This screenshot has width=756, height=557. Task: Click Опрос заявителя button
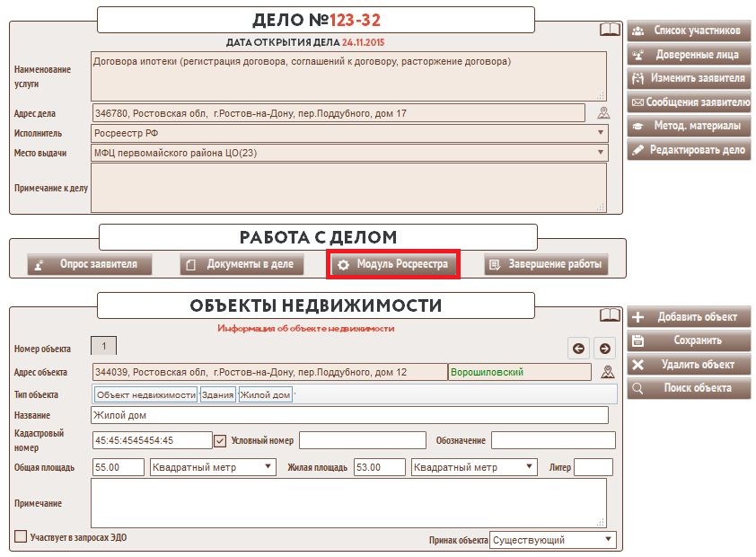point(89,265)
